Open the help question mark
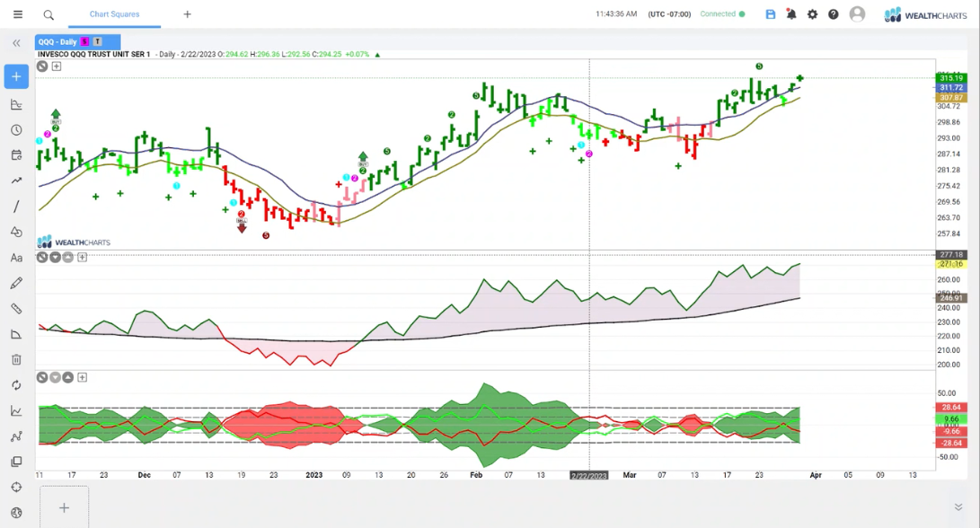Image resolution: width=980 pixels, height=528 pixels. click(x=833, y=14)
